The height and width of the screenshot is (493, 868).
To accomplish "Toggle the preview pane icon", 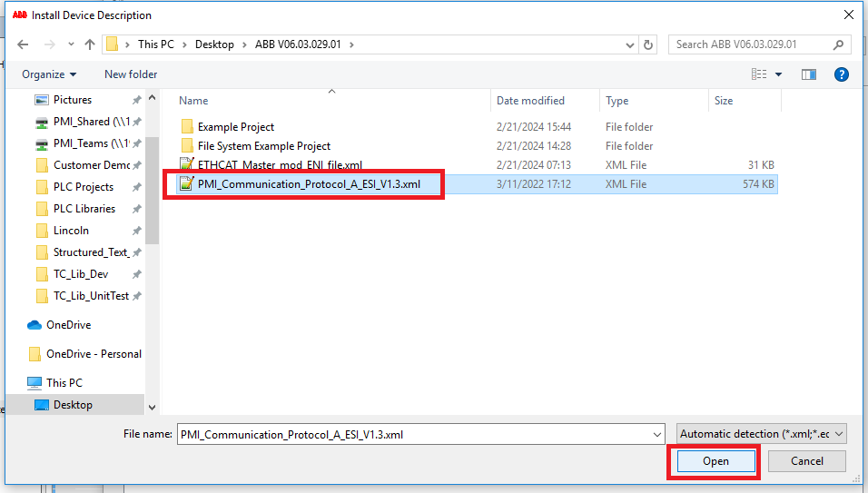I will [808, 74].
